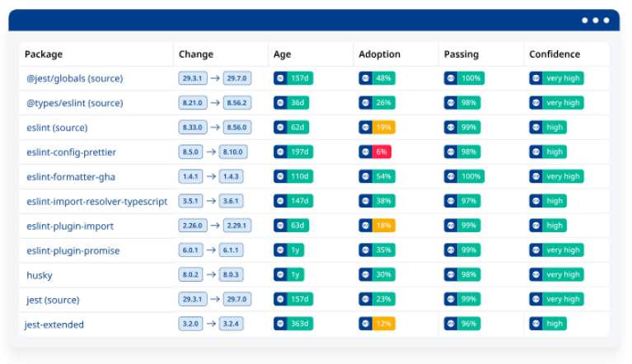Open the husky package link
The width and height of the screenshot is (632, 364).
click(x=40, y=275)
